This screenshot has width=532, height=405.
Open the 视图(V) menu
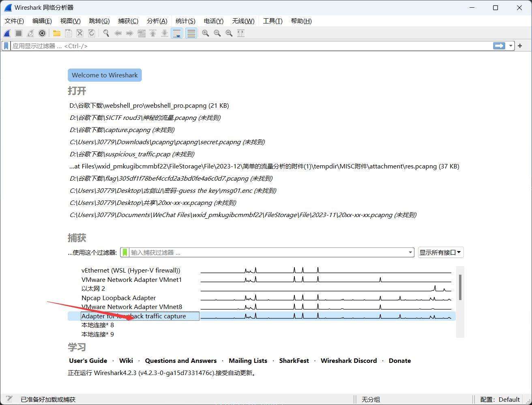tap(71, 21)
